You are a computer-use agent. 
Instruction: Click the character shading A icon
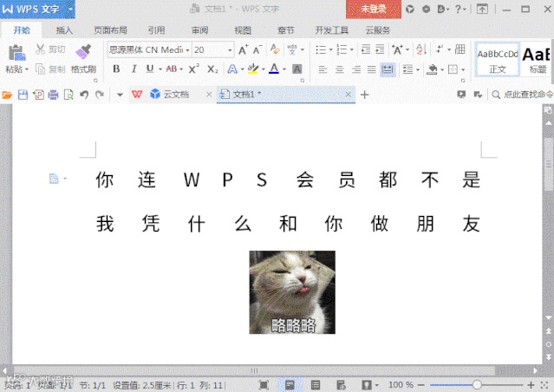[x=297, y=69]
